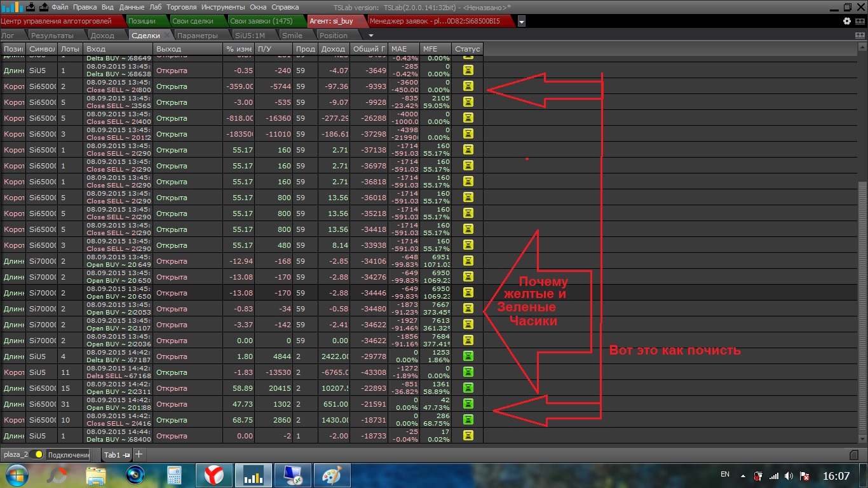The height and width of the screenshot is (488, 868).
Task: Click the TSLab logo icon in the title bar
Action: click(x=12, y=7)
